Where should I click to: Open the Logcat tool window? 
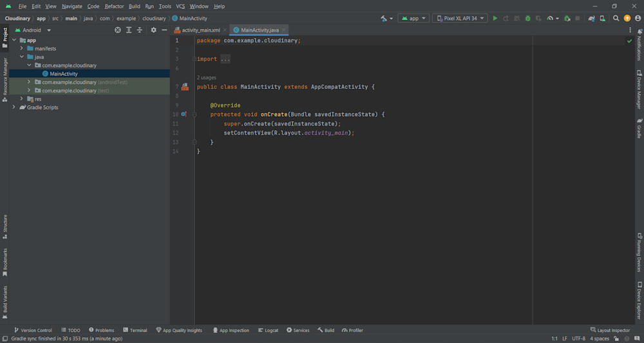click(268, 330)
